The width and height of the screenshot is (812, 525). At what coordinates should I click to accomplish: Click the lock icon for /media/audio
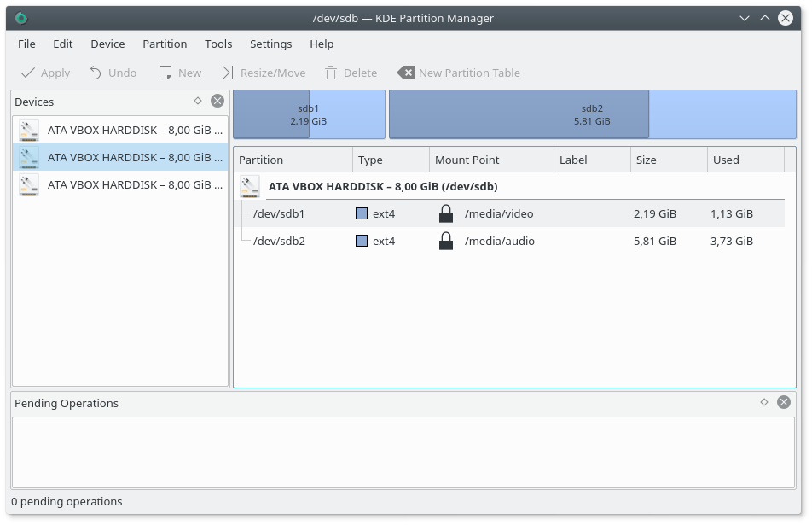445,242
